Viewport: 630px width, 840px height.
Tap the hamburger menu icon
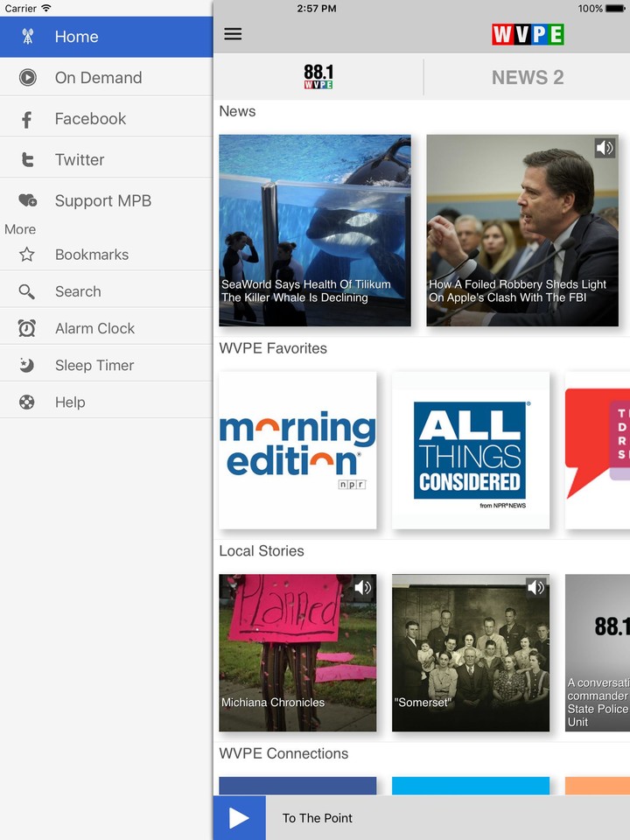233,34
